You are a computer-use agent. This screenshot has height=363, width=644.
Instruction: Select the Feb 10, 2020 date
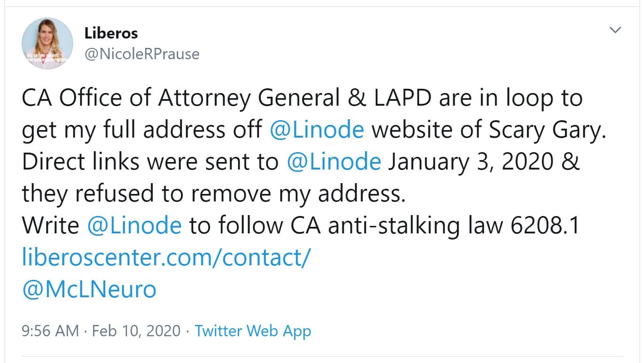coord(136,331)
